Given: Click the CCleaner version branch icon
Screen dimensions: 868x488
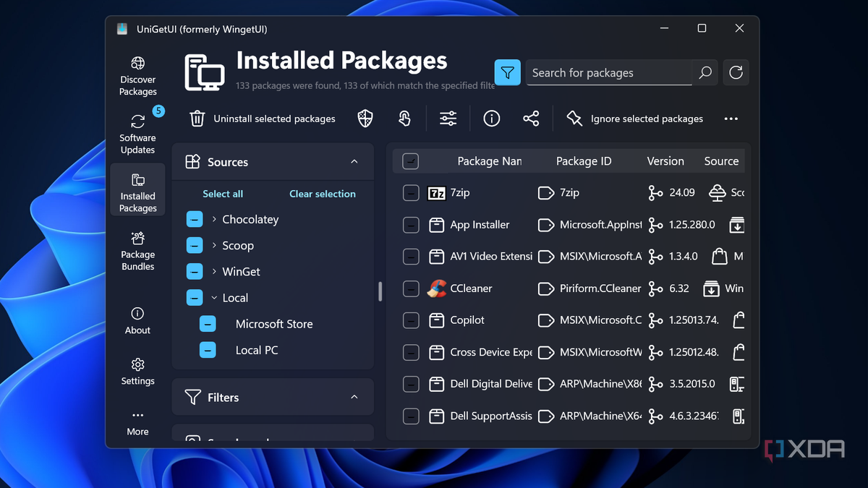Looking at the screenshot, I should point(655,288).
